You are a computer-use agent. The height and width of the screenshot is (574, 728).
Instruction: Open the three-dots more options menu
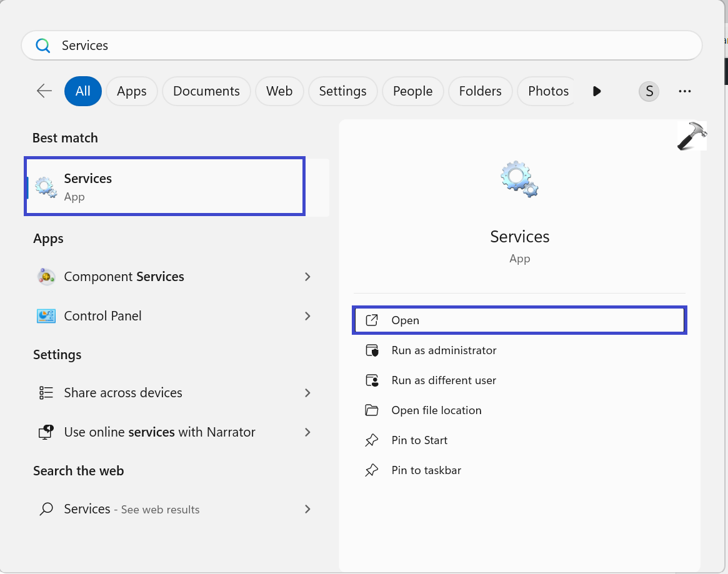pyautogui.click(x=684, y=92)
